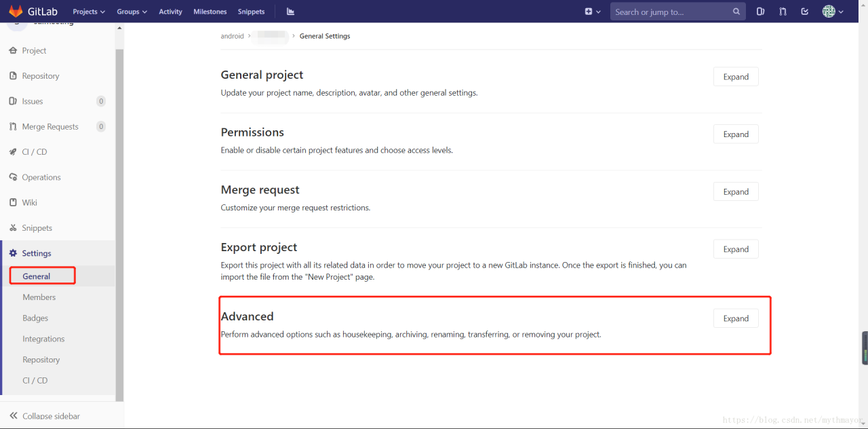The height and width of the screenshot is (429, 868).
Task: Open the To-Do list checkmark icon
Action: [805, 12]
